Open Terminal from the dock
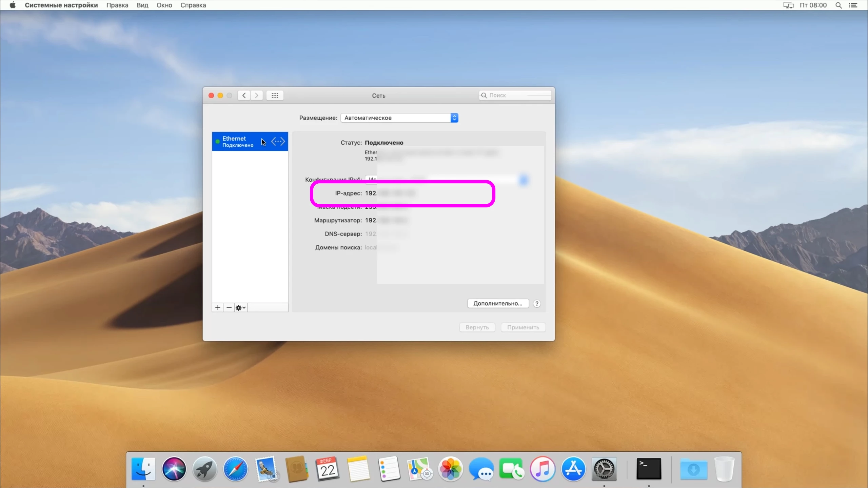This screenshot has height=488, width=868. click(649, 469)
